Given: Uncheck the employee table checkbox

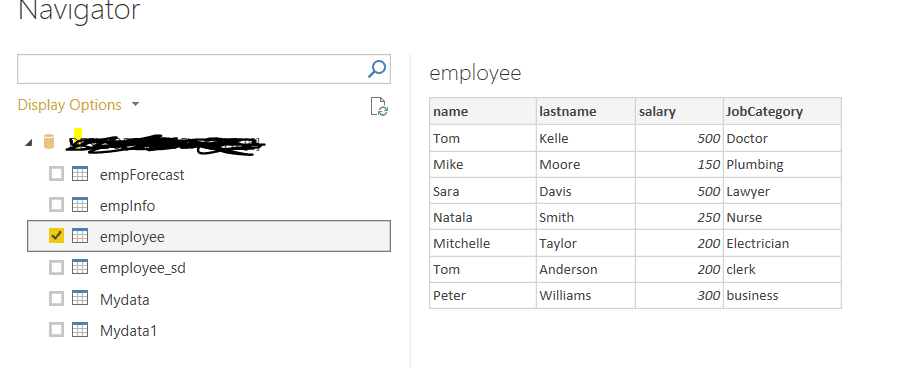Looking at the screenshot, I should coord(56,236).
